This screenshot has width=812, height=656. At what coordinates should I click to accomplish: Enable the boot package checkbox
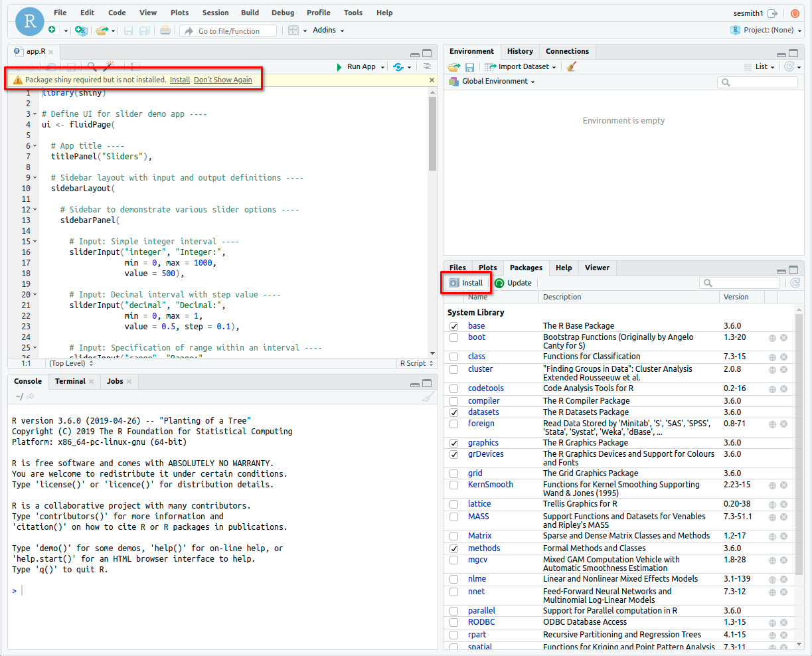(454, 338)
